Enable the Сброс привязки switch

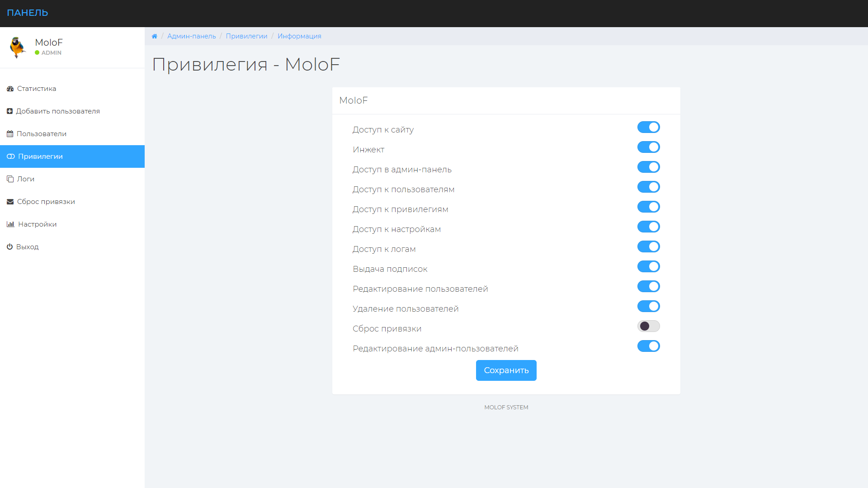(649, 326)
